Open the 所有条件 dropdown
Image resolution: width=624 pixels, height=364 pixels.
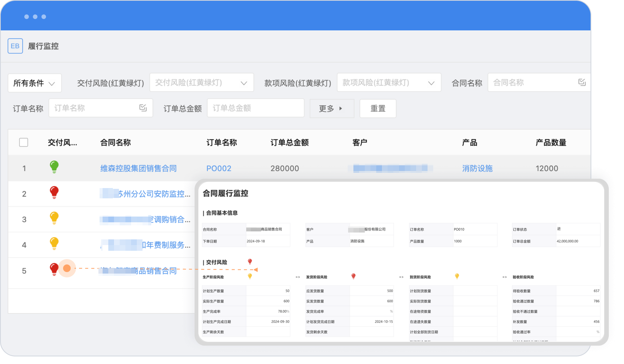pos(35,83)
